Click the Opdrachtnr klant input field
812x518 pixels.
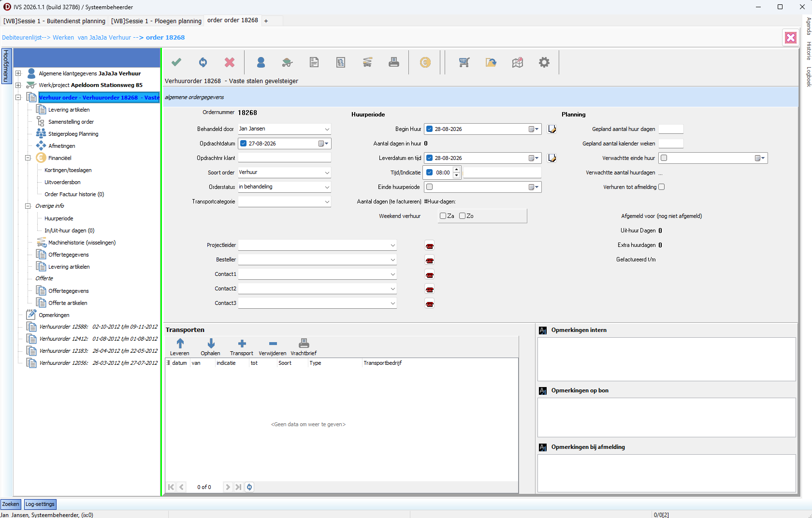click(x=284, y=158)
